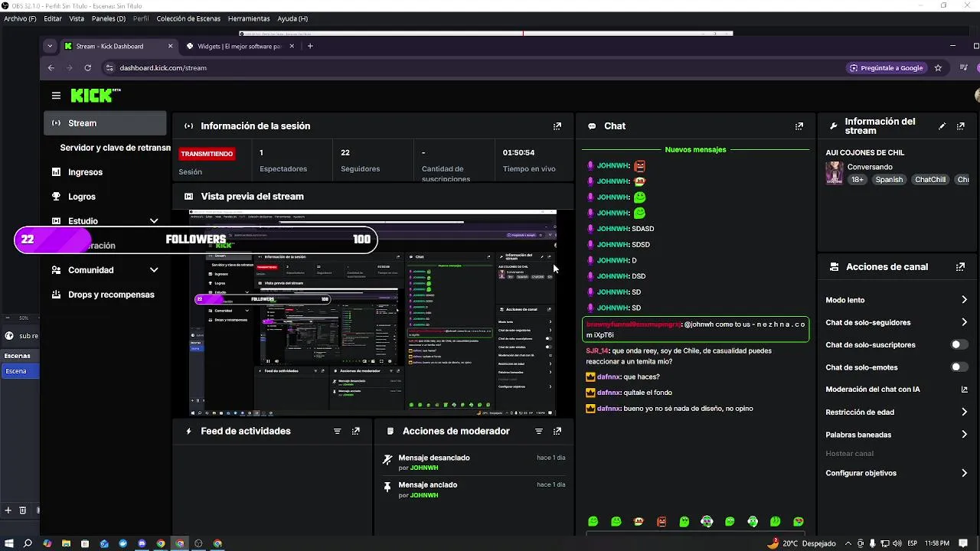Go back in the browser
The height and width of the screenshot is (551, 980).
(51, 68)
